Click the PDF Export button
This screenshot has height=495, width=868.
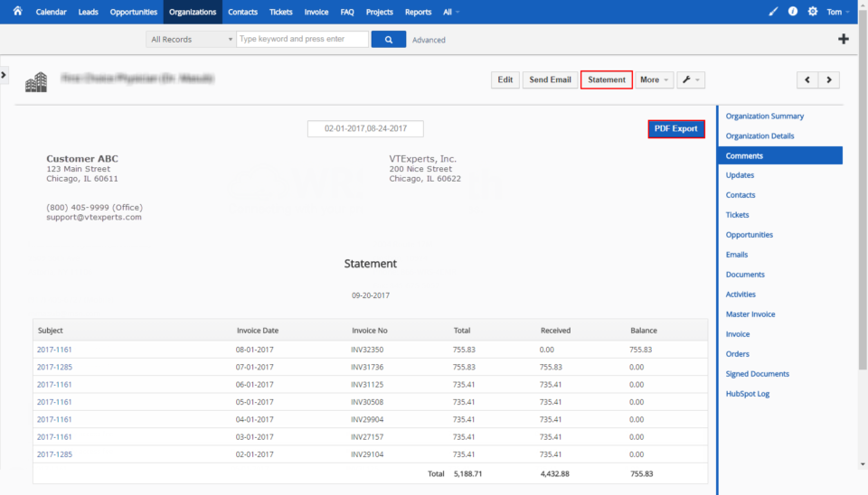click(676, 128)
